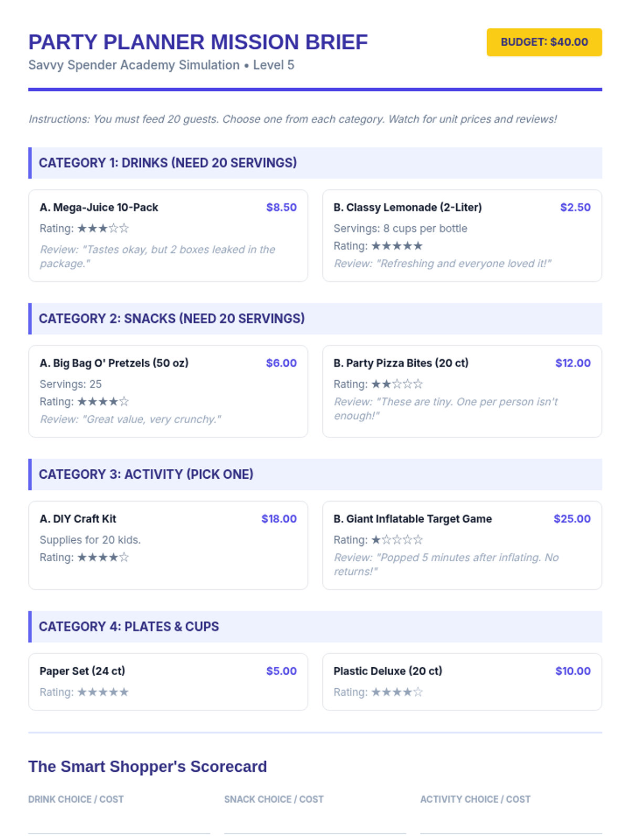Select the Paper Set (24 ct) card

[x=168, y=681]
